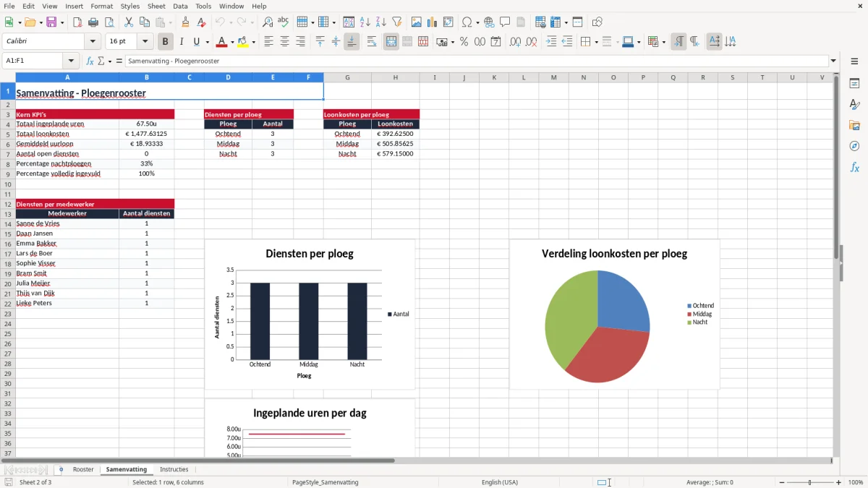Zoom in with the plus button
Viewport: 868px width, 488px height.
coord(839,482)
